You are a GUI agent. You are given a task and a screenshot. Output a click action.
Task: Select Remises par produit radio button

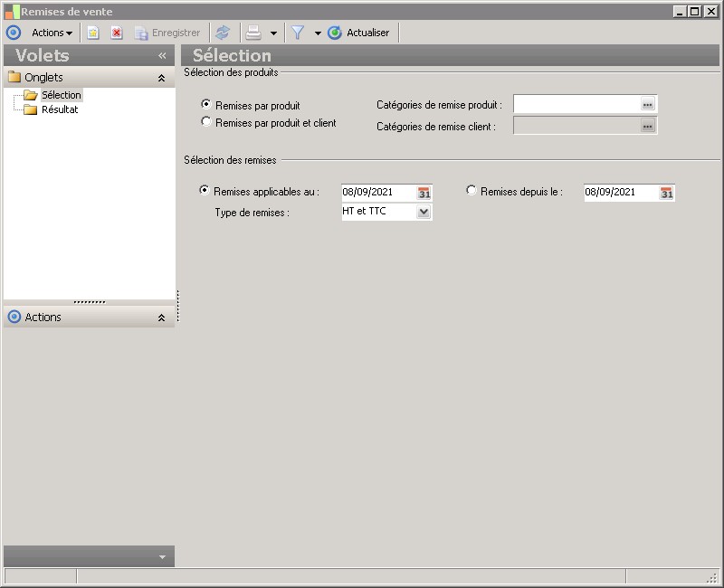coord(206,104)
